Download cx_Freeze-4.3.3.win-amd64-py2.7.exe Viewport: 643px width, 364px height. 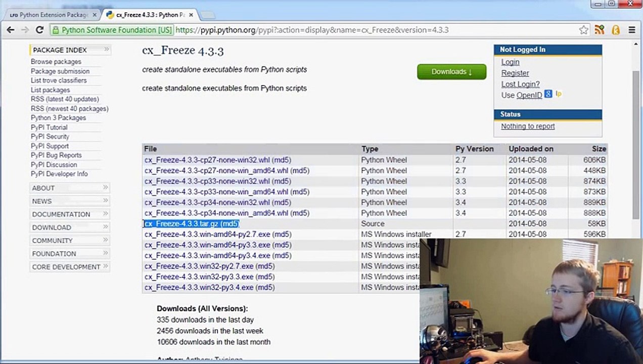tap(207, 234)
